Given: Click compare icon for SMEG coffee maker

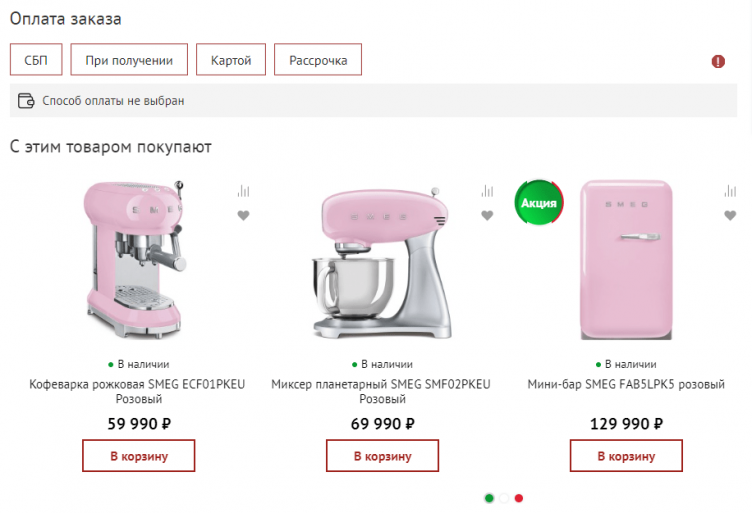Looking at the screenshot, I should pos(243,191).
